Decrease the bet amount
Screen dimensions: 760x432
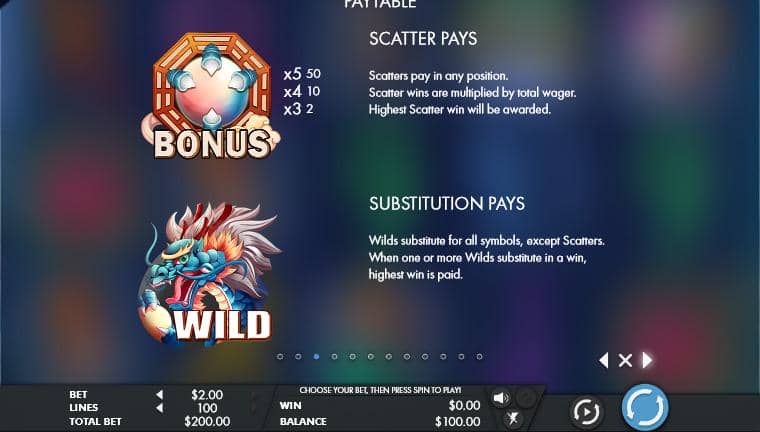click(x=159, y=395)
